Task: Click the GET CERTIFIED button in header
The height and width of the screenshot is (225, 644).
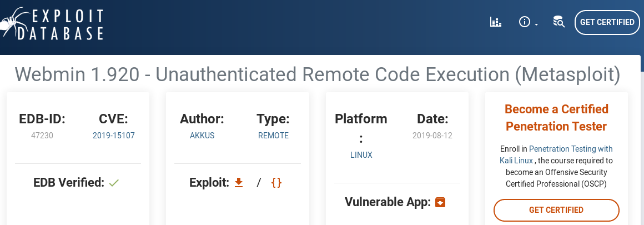Action: coord(607,22)
